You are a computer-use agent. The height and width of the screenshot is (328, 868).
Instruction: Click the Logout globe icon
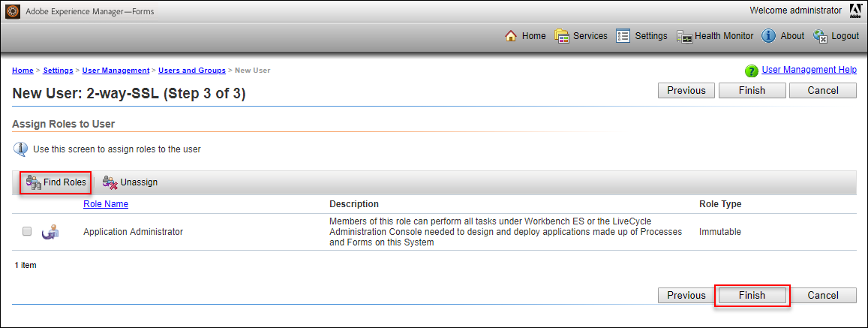821,37
